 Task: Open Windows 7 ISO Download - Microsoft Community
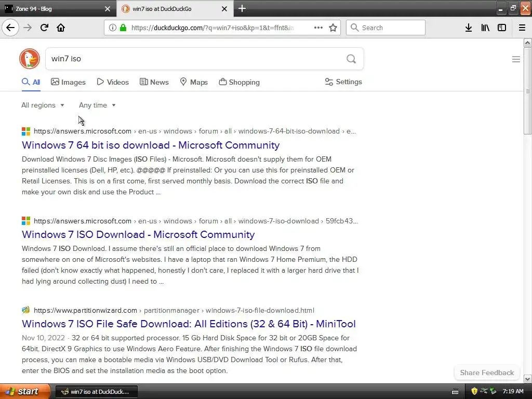tap(138, 234)
